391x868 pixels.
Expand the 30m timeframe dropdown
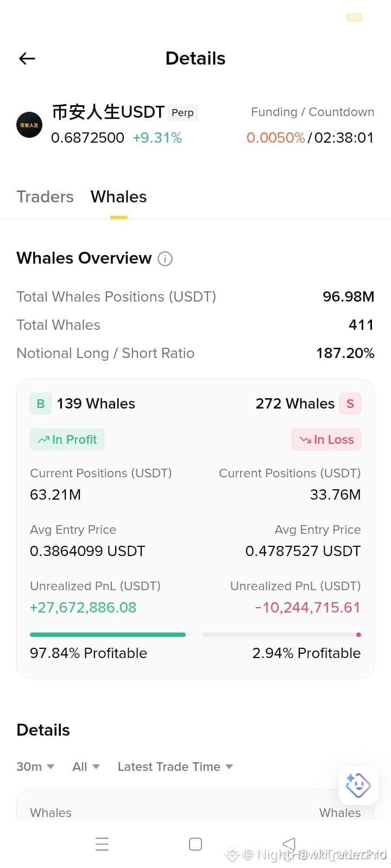click(35, 767)
